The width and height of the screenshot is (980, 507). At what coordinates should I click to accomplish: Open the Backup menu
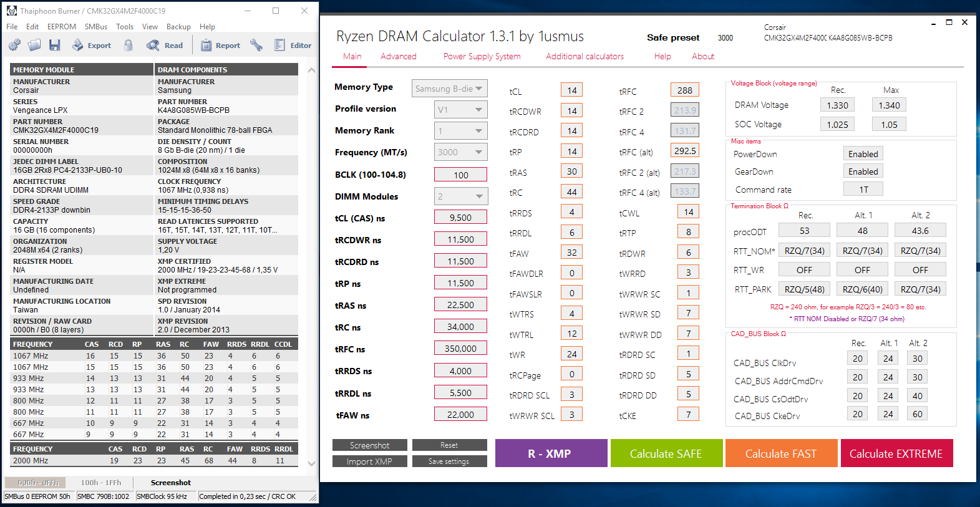coord(178,27)
